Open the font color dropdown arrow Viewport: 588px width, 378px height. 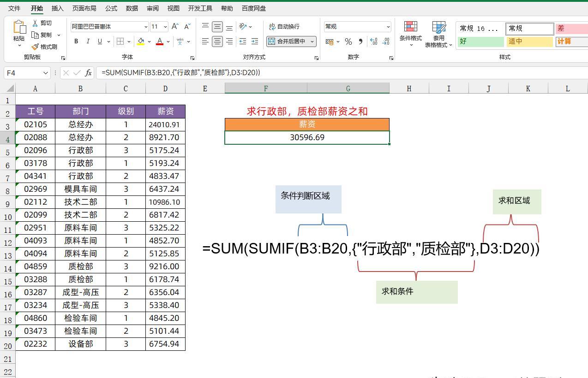click(x=168, y=41)
